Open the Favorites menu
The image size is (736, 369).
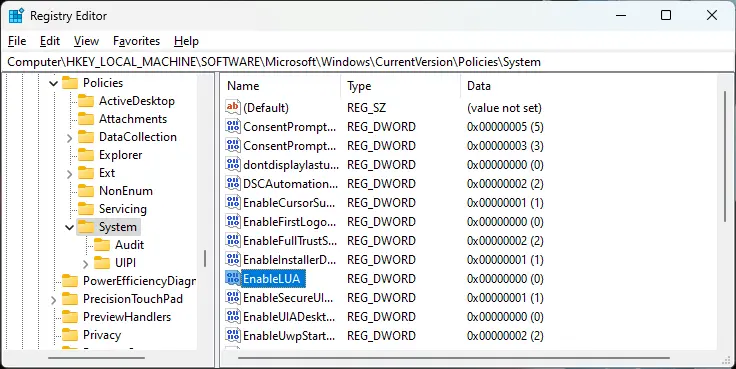(137, 41)
